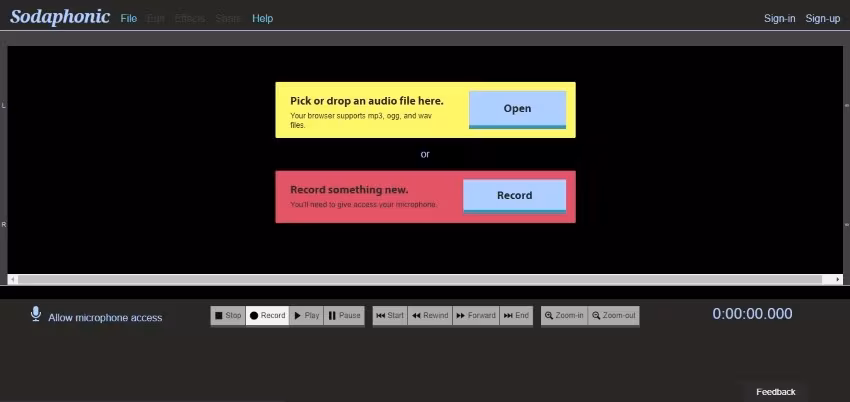This screenshot has height=402, width=850.
Task: Click Allow microphone access
Action: coord(105,318)
